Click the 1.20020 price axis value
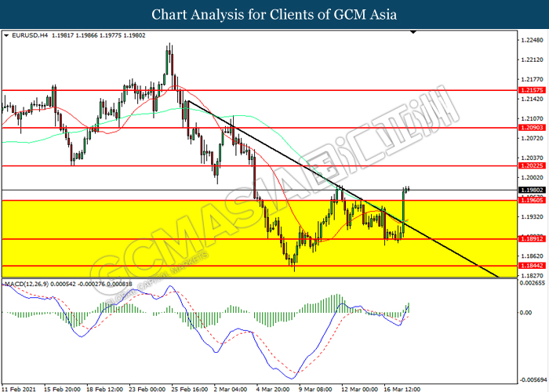Image resolution: width=549 pixels, height=392 pixels. pyautogui.click(x=533, y=177)
